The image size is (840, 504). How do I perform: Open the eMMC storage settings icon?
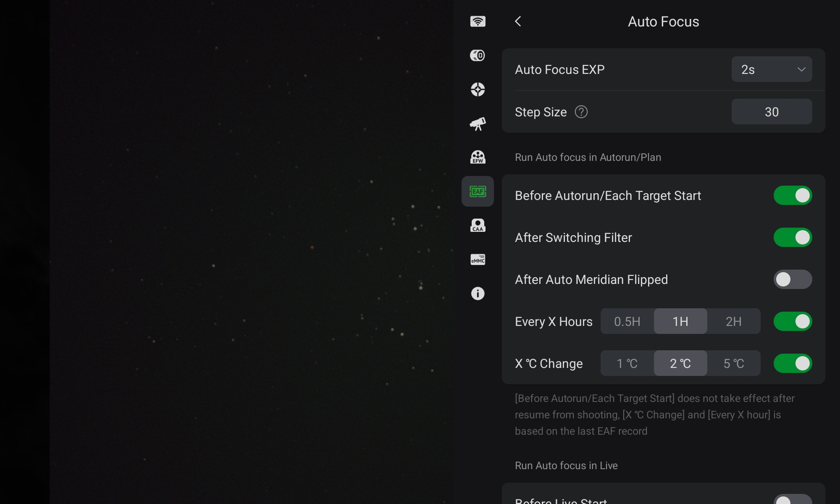(478, 260)
